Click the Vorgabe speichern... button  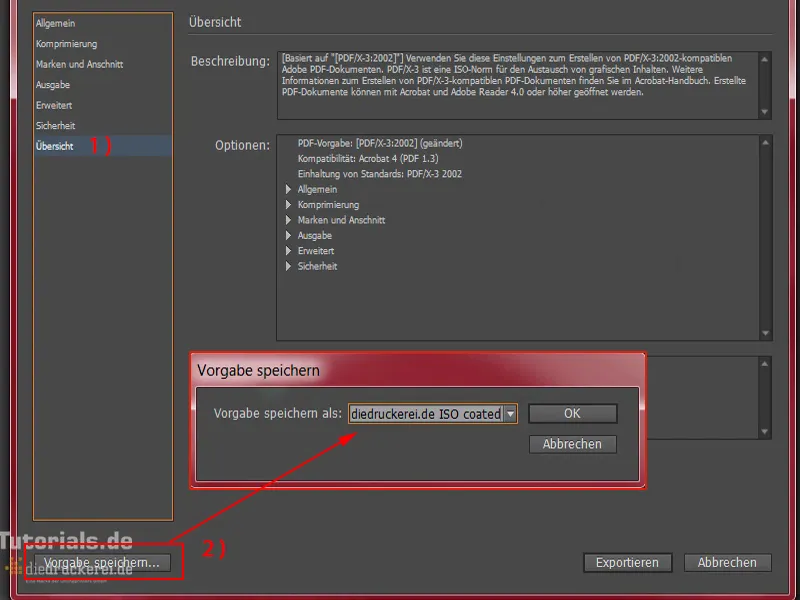pyautogui.click(x=102, y=562)
